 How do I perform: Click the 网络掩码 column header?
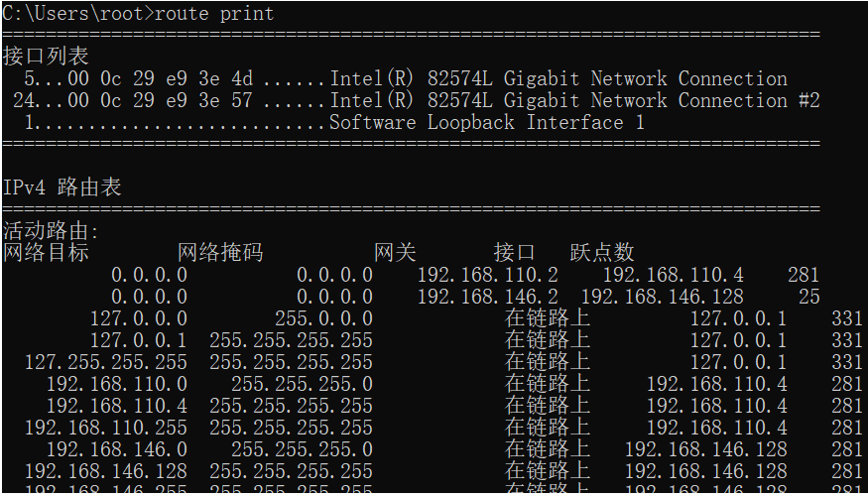pyautogui.click(x=220, y=252)
